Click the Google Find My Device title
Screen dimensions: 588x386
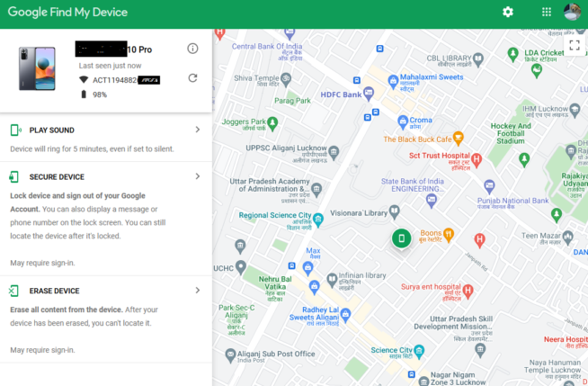point(67,12)
